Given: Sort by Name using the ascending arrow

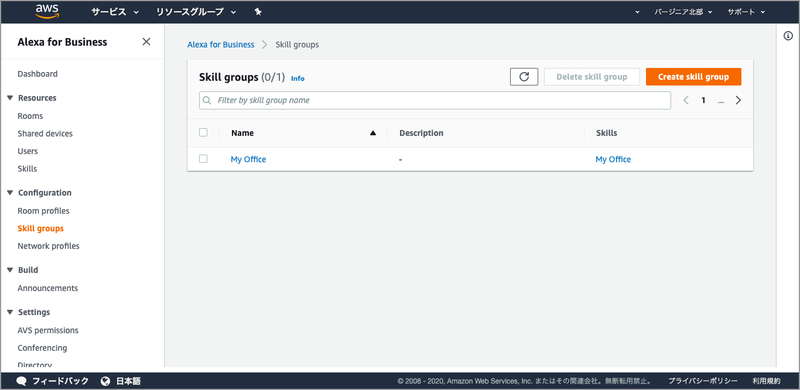Looking at the screenshot, I should 373,133.
